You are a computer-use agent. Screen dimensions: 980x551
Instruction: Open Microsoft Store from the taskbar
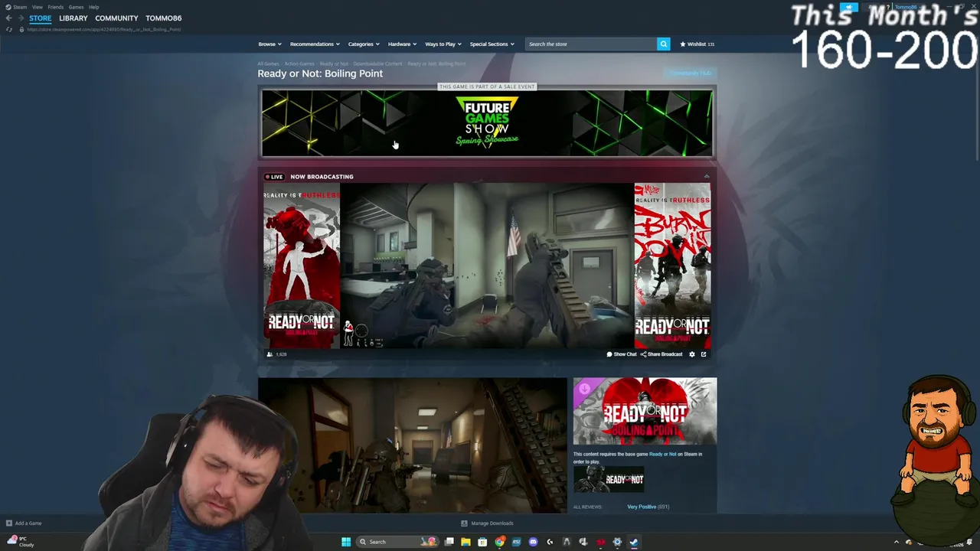coord(482,542)
